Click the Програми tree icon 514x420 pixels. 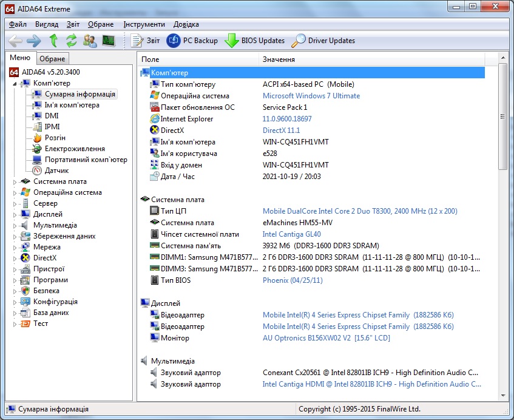25,280
